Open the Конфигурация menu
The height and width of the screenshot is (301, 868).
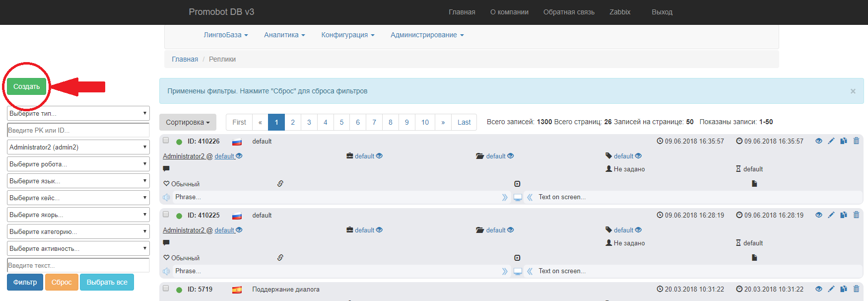(348, 35)
